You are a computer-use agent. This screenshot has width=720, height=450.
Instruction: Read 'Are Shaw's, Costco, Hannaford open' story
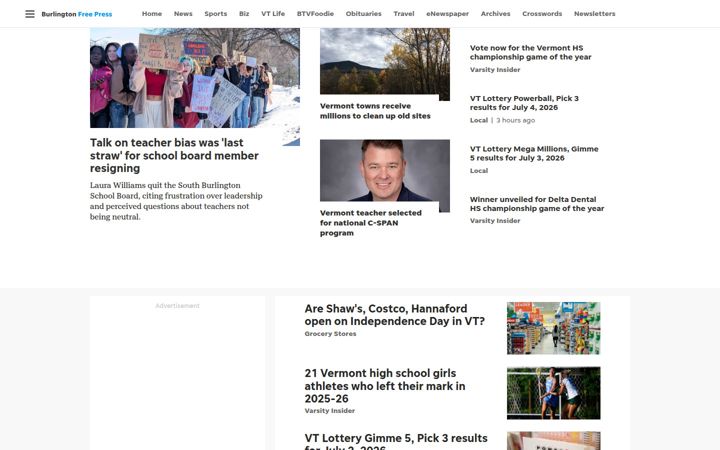pos(394,315)
